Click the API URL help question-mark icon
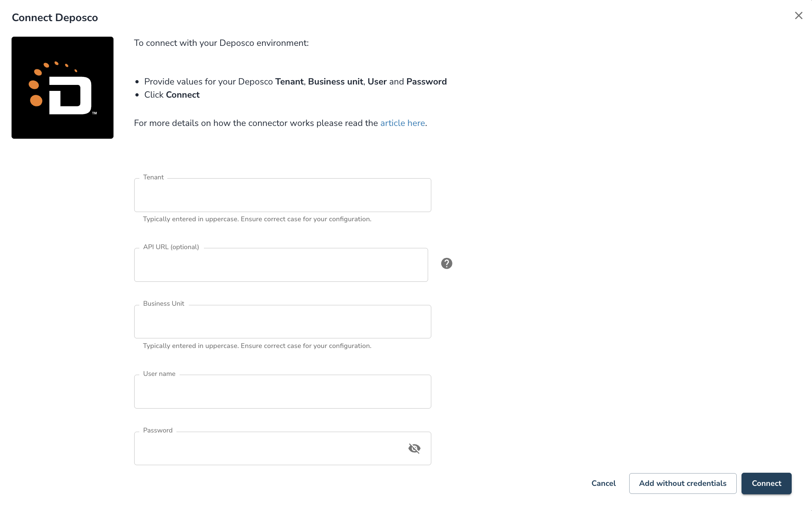Image resolution: width=812 pixels, height=511 pixels. (x=446, y=263)
